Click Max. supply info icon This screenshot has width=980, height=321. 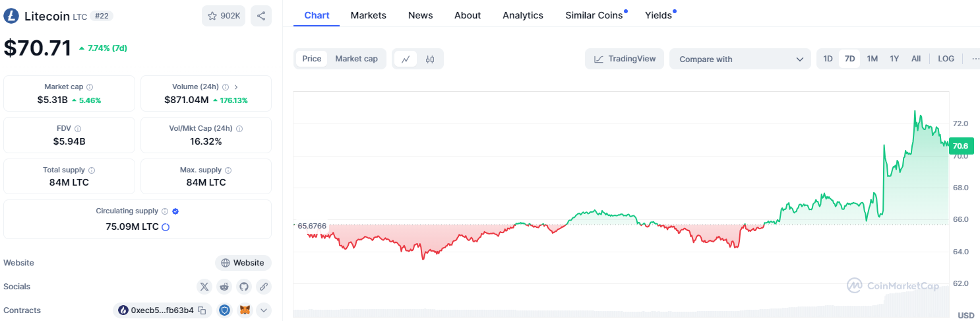pos(228,170)
